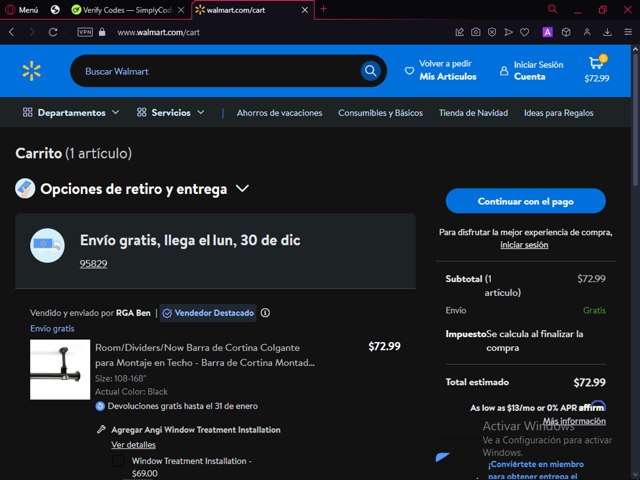
Task: Expand Opciones de retiro y entrega chevron
Action: click(x=242, y=189)
